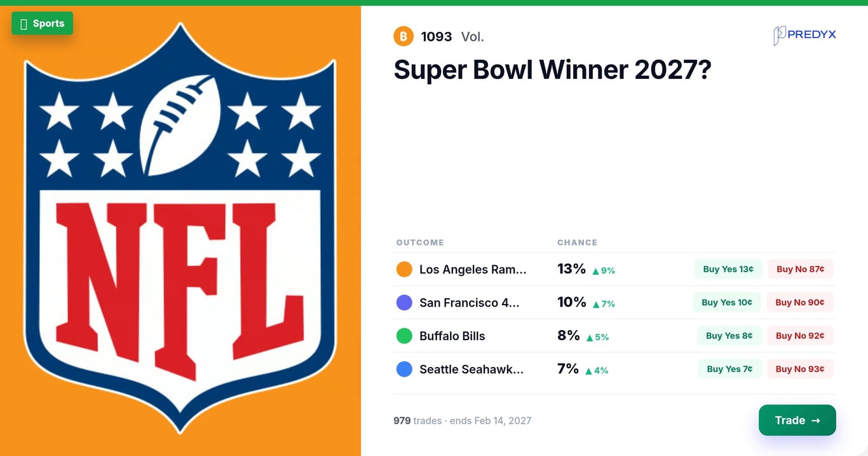
Task: Select the green Sports category badge
Action: [42, 24]
